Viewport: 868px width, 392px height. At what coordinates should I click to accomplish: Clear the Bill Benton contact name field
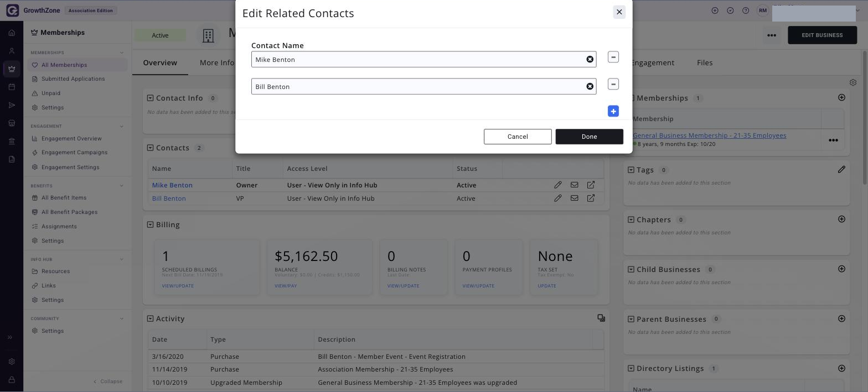click(590, 86)
